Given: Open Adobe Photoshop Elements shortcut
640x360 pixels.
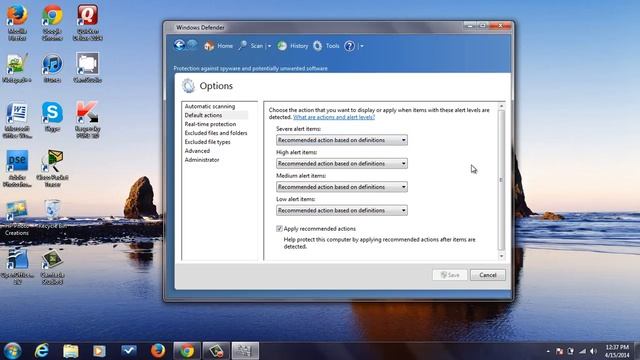Looking at the screenshot, I should coord(17,169).
